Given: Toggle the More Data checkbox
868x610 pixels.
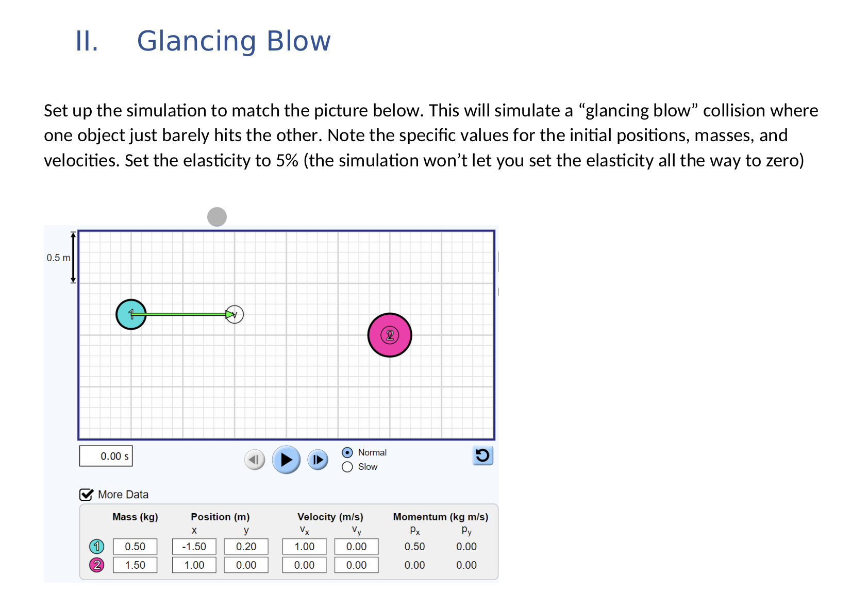Looking at the screenshot, I should (x=85, y=494).
